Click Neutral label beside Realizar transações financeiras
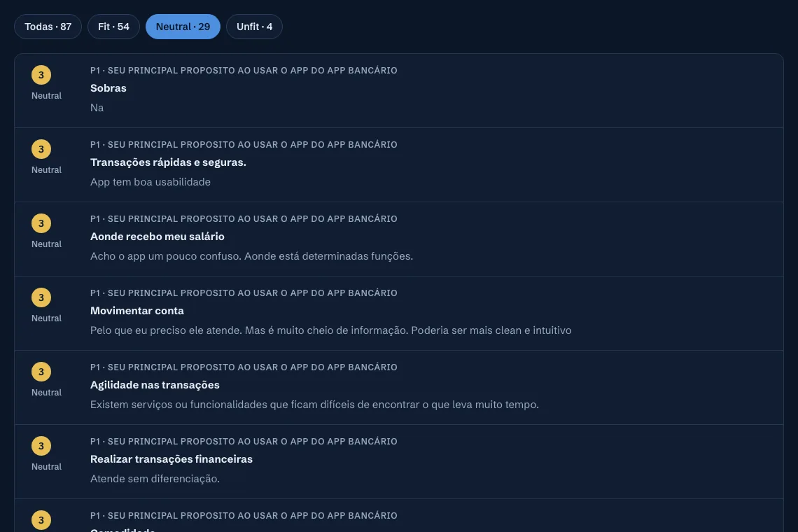The height and width of the screenshot is (532, 798). 46,468
